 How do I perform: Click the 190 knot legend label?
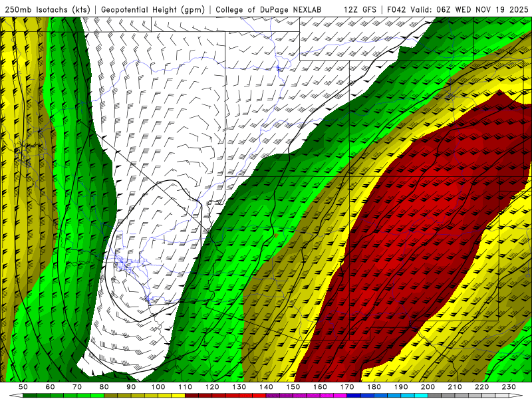coord(401,387)
